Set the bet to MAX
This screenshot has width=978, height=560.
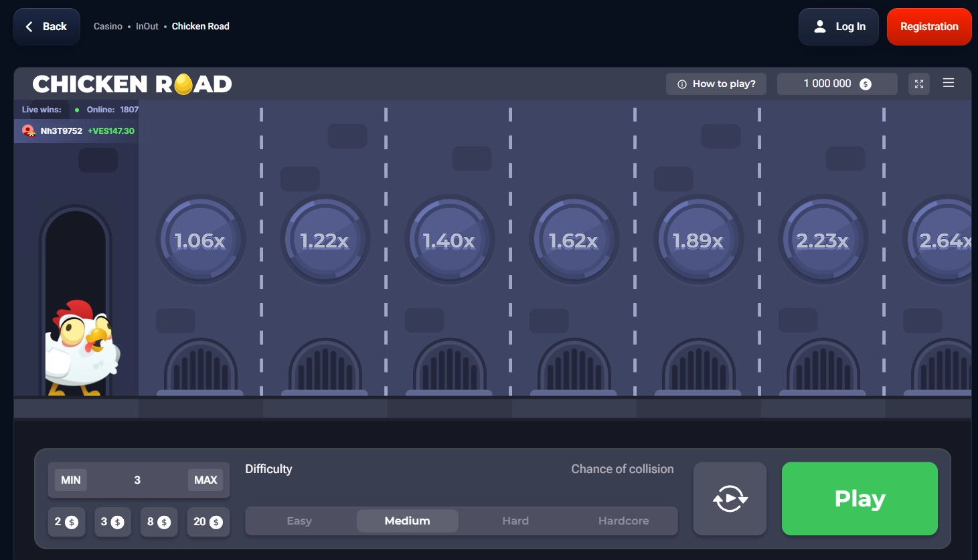[206, 480]
